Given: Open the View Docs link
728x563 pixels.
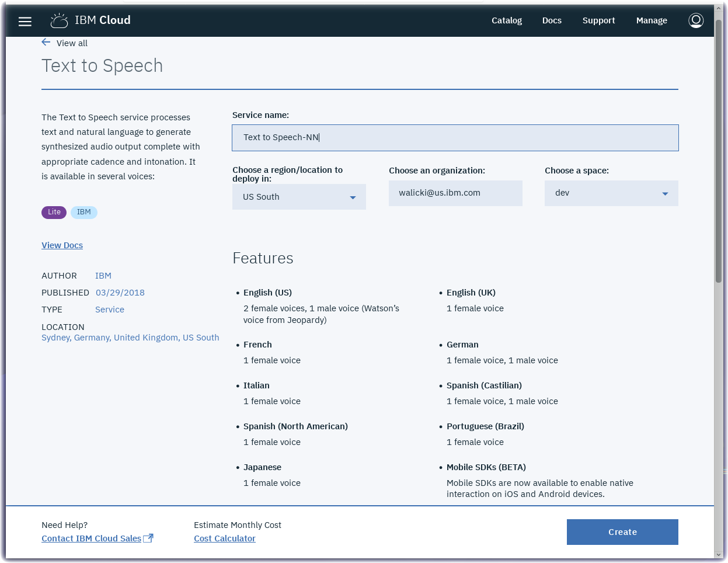Looking at the screenshot, I should (x=62, y=245).
